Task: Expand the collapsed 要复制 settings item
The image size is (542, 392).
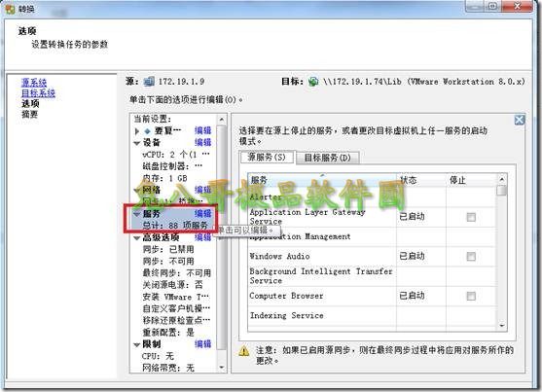Action: [137, 131]
